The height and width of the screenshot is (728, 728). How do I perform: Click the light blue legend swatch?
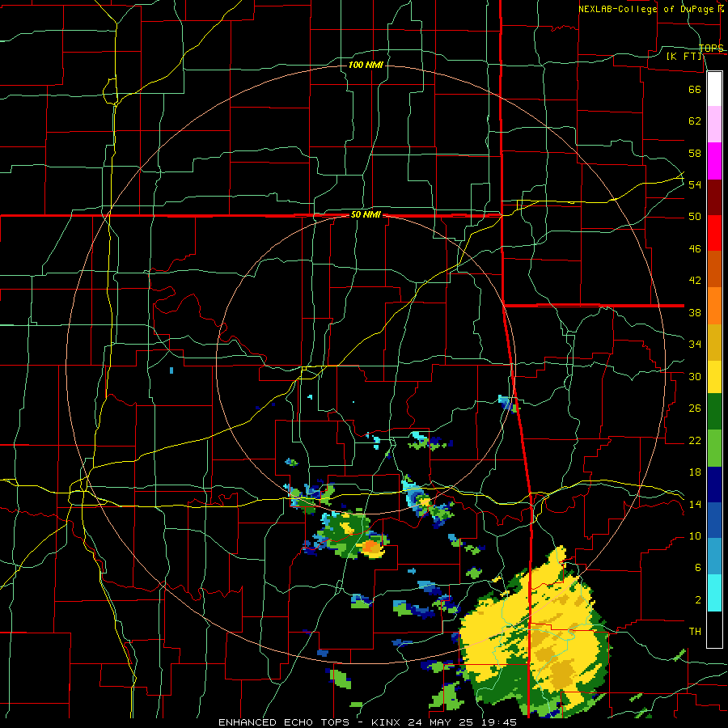point(714,557)
